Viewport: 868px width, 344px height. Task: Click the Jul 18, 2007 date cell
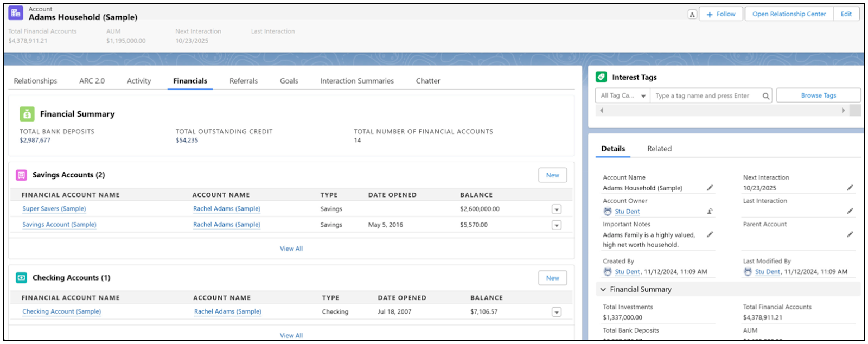point(394,311)
